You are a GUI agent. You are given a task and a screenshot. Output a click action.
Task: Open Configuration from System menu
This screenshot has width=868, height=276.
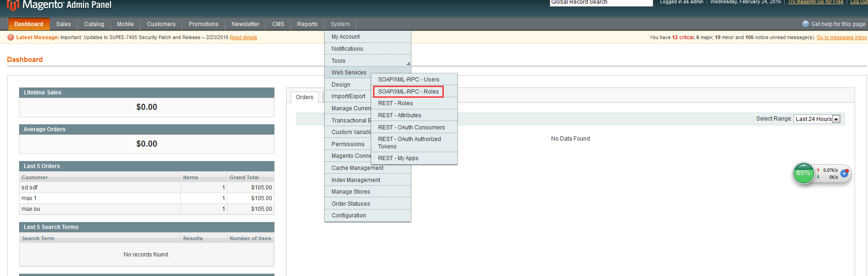click(x=348, y=215)
